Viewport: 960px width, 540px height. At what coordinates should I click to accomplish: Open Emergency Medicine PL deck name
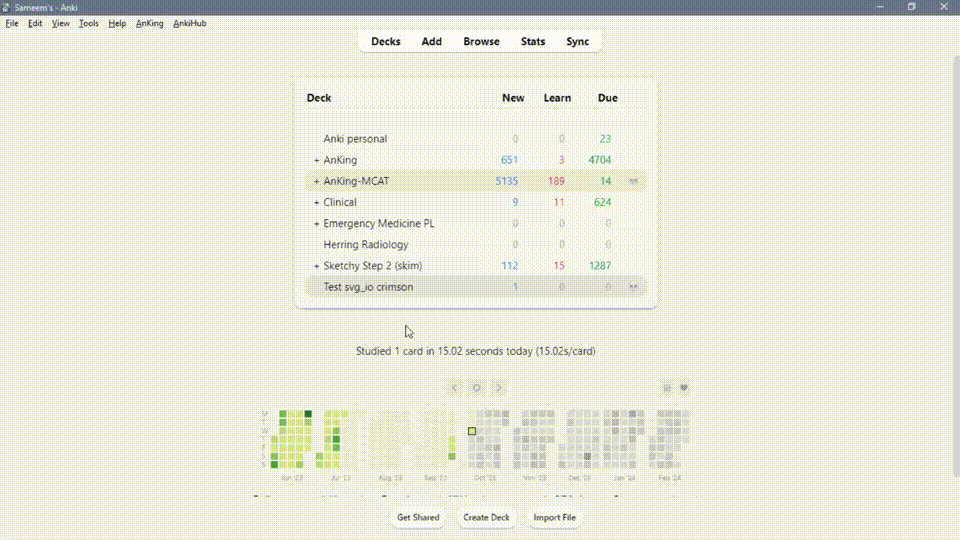point(379,223)
